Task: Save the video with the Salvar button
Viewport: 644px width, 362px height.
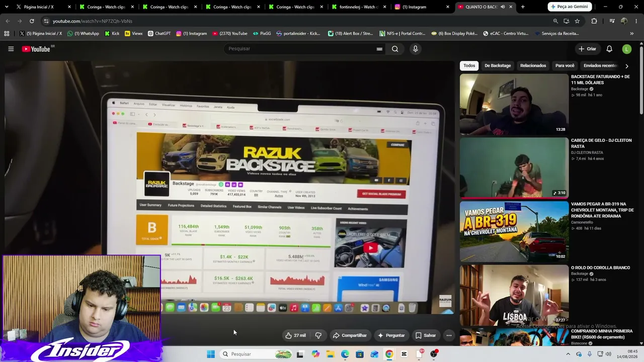Action: (426, 335)
